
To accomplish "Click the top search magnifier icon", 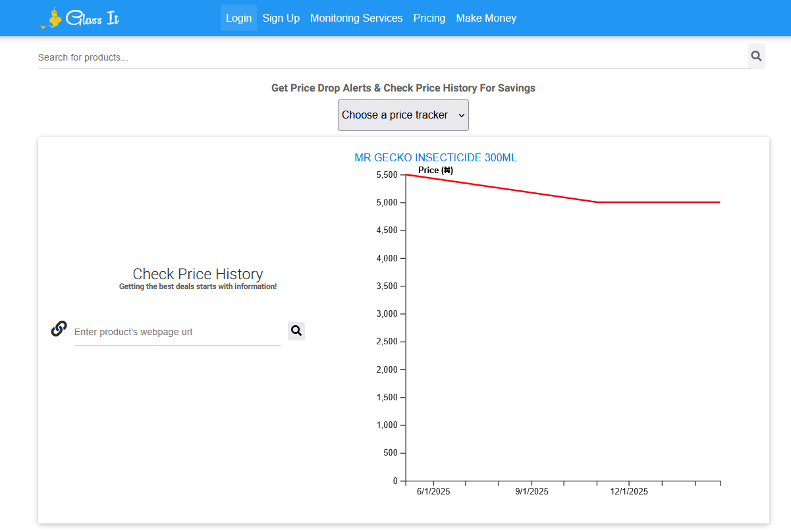I will click(x=757, y=56).
